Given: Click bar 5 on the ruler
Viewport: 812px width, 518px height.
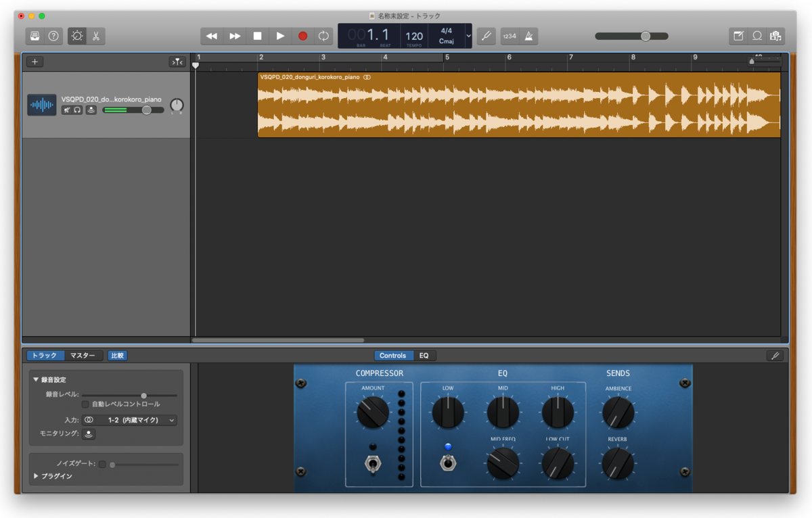Looking at the screenshot, I should click(447, 57).
